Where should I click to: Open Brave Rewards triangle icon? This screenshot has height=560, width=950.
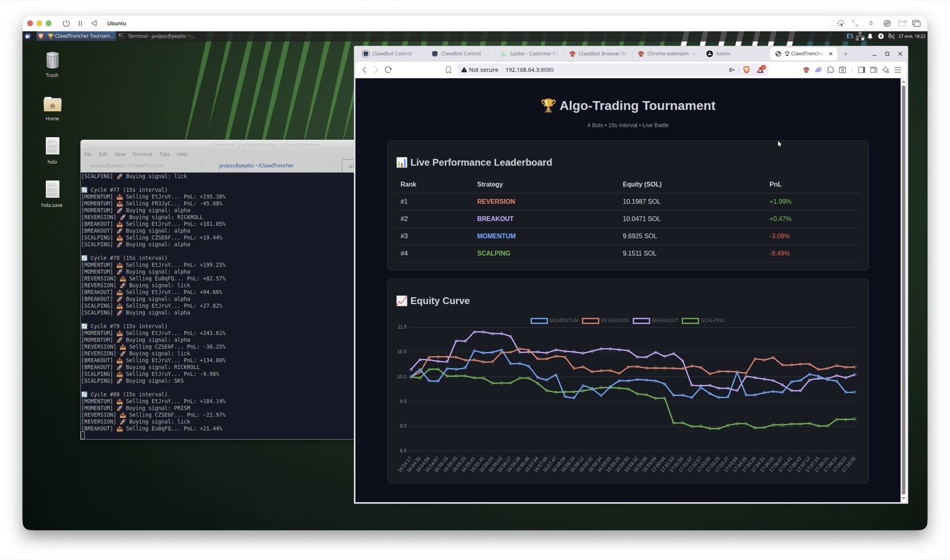[x=760, y=70]
